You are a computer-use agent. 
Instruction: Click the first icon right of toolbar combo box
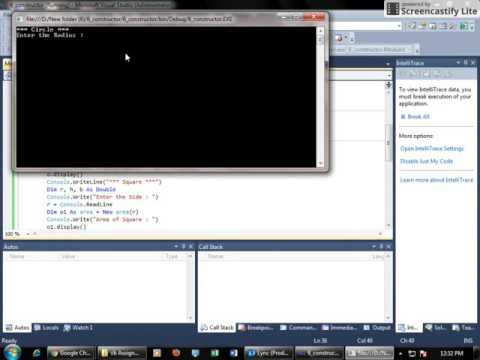pyautogui.click(x=412, y=26)
